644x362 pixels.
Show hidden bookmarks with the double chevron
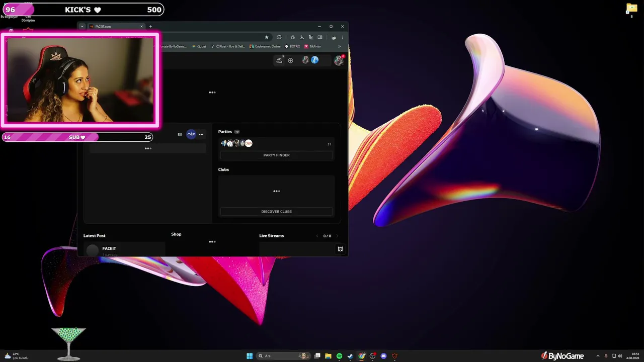(339, 46)
